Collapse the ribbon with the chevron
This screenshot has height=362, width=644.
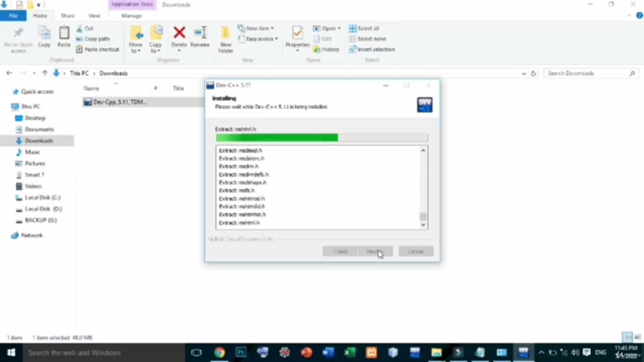[630, 16]
